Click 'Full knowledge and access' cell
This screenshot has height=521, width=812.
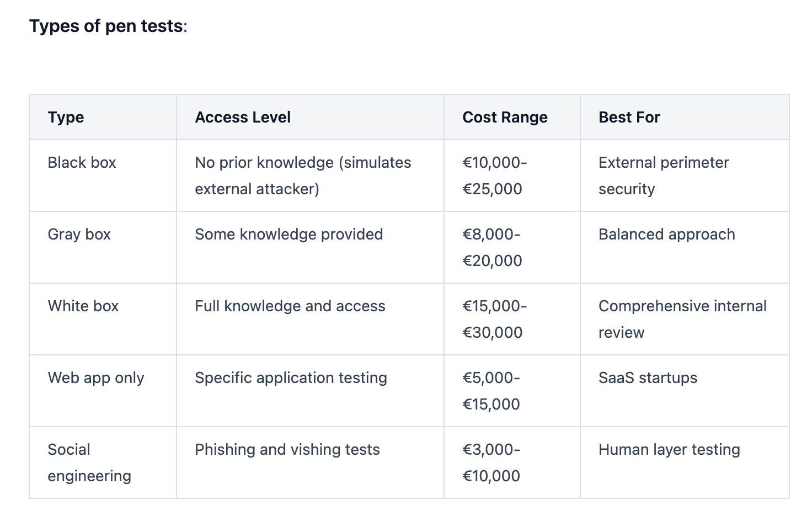click(290, 306)
